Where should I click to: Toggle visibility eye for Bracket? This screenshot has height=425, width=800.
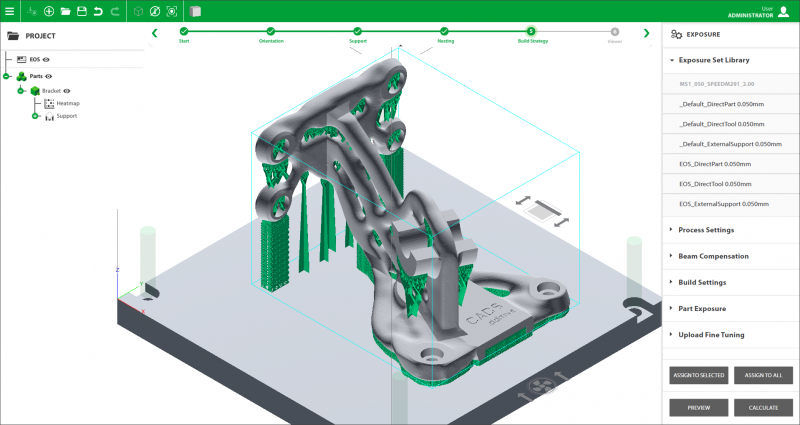67,91
